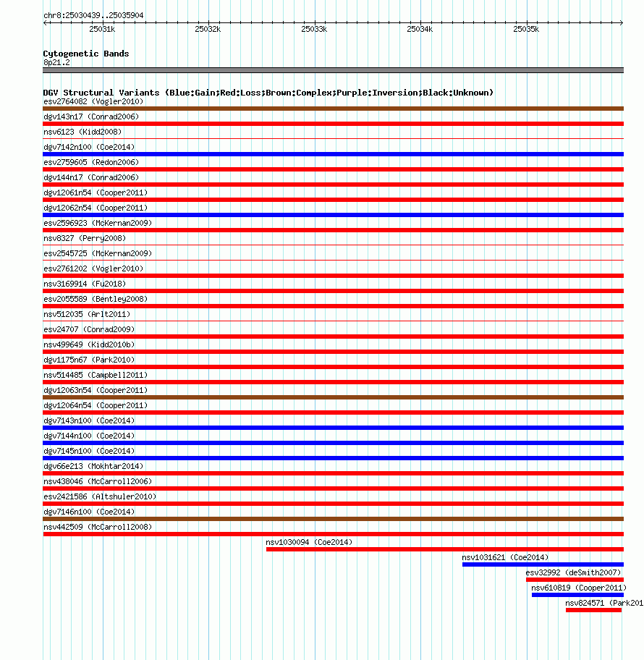Click esv32992 (deSmith2007) label
The width and height of the screenshot is (644, 660).
point(573,572)
